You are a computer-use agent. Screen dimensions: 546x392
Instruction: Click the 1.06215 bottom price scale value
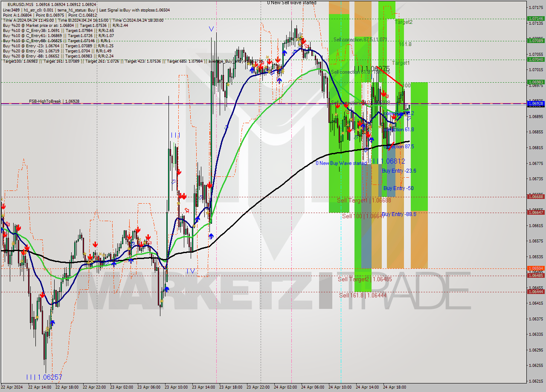[x=535, y=381]
